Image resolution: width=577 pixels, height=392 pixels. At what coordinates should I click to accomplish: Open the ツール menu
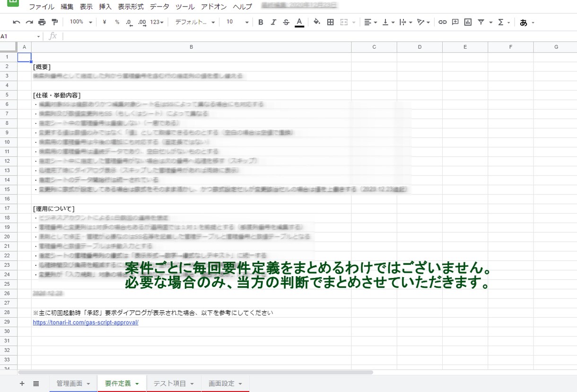185,7
